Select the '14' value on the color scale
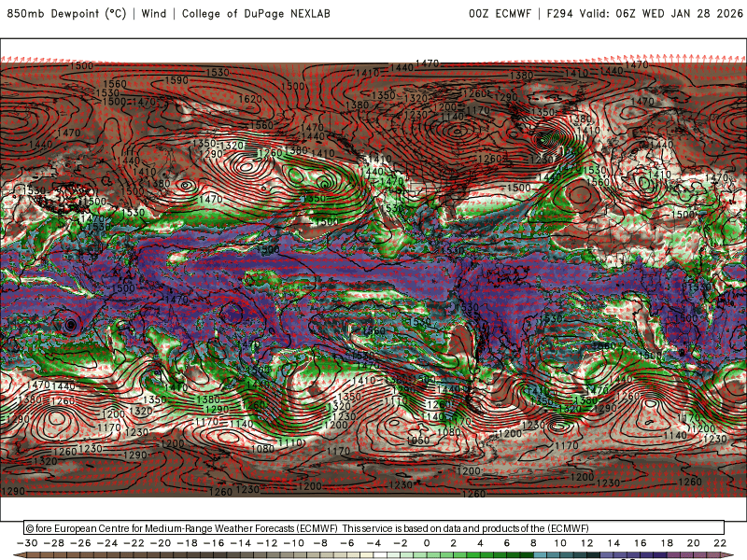Viewport: 747px width, 560px height. tap(613, 543)
